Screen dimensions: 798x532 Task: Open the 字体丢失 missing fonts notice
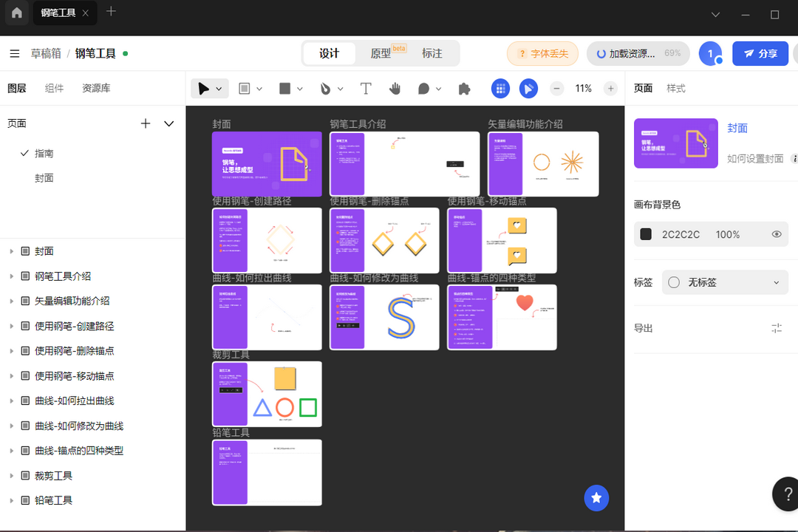[542, 53]
